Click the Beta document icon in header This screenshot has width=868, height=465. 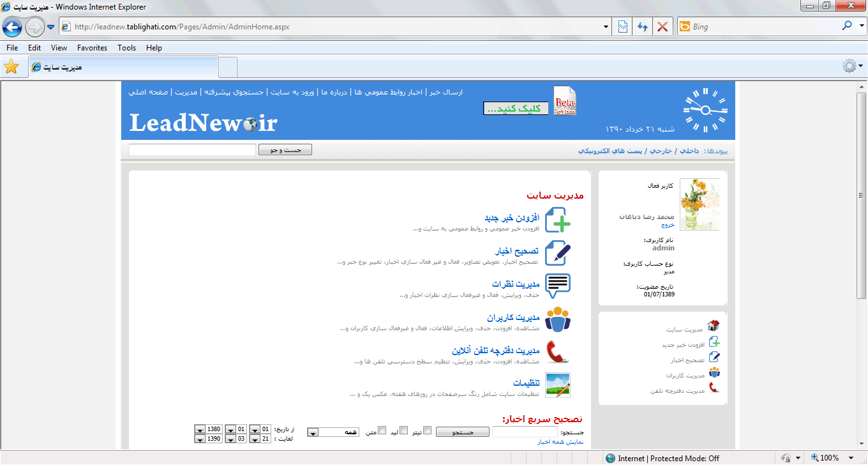tap(564, 102)
